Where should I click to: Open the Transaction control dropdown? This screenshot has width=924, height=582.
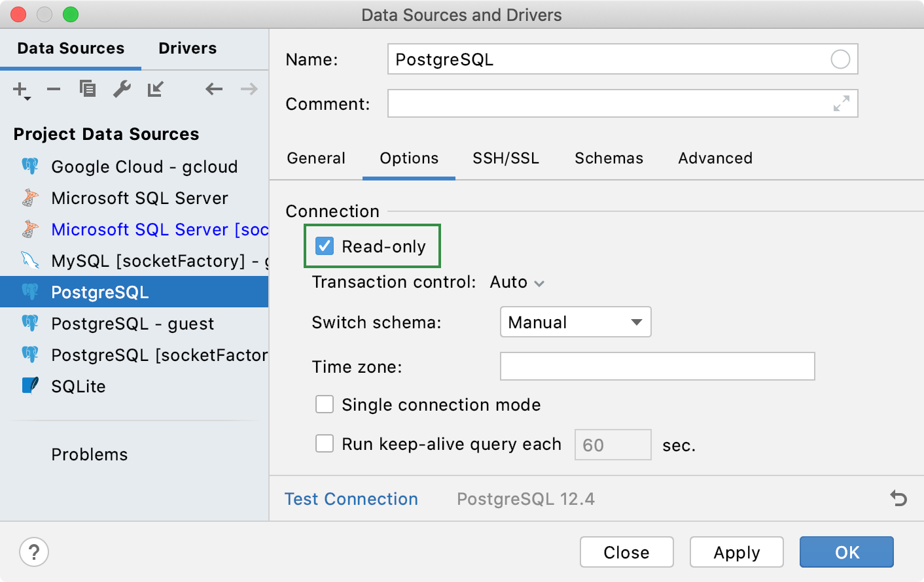(518, 282)
